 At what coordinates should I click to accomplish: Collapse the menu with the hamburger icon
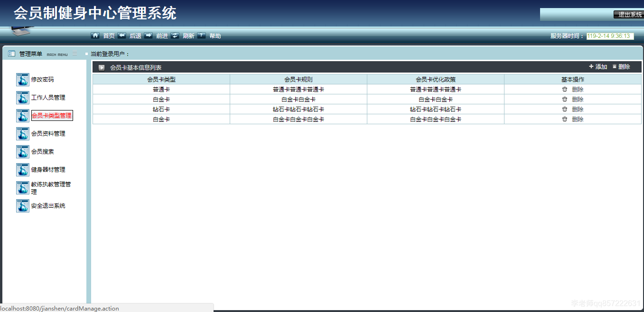pyautogui.click(x=75, y=54)
